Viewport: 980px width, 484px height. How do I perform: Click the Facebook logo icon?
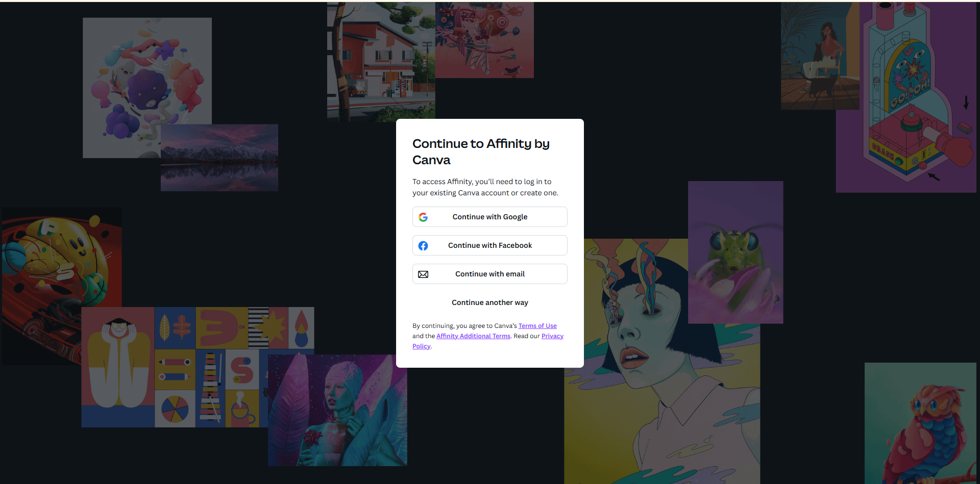point(423,246)
